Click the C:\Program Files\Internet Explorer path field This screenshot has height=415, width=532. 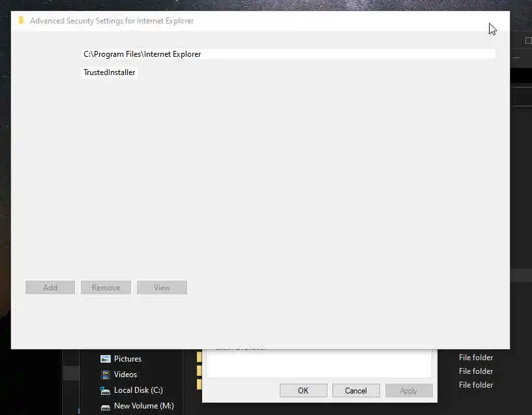pos(288,54)
